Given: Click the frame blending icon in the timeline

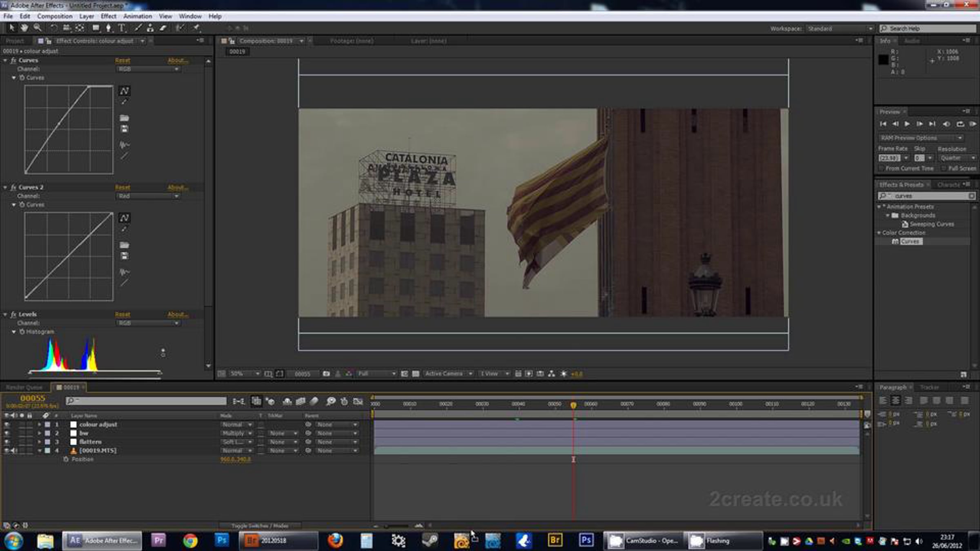Looking at the screenshot, I should [x=301, y=402].
